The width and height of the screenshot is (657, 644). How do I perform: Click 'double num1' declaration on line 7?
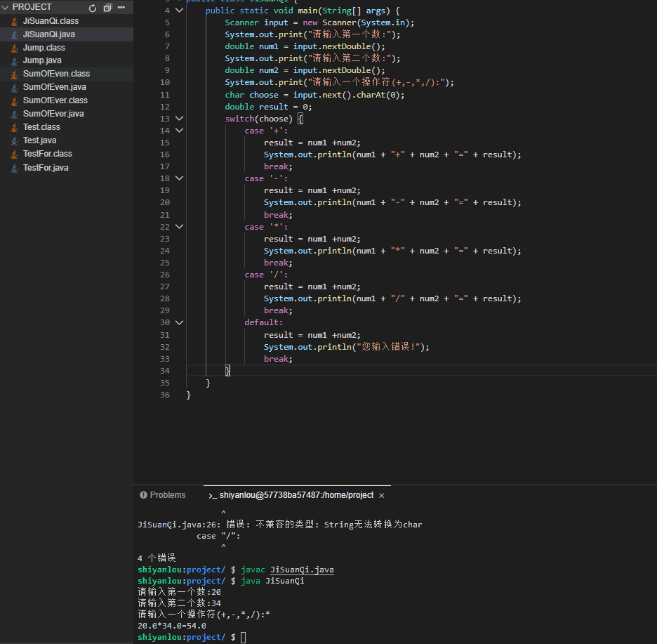[251, 46]
